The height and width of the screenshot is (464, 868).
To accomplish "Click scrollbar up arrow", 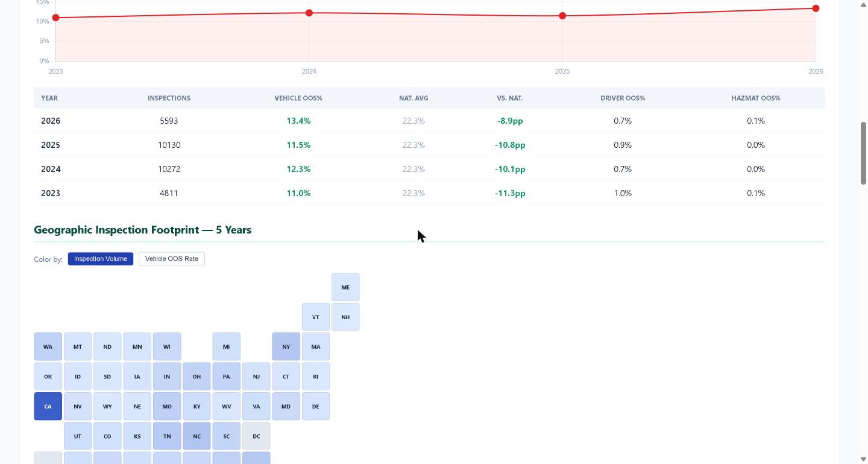I will pos(863,5).
